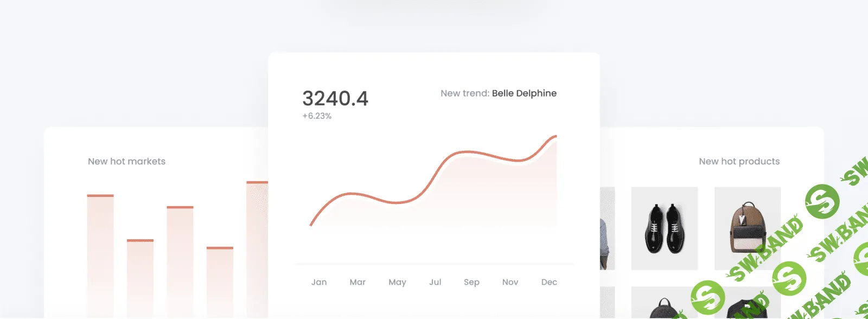
Task: Click the "New hot markets" heading
Action: pos(126,162)
